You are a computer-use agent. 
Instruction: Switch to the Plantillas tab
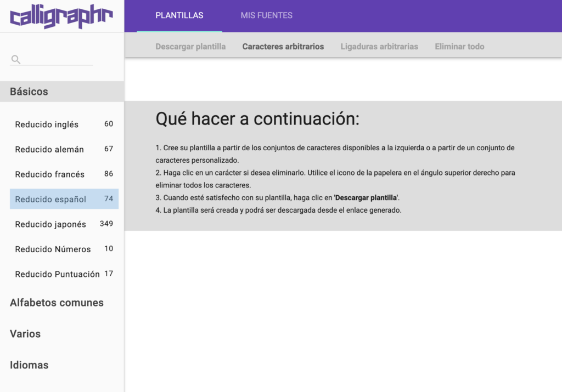pos(179,15)
